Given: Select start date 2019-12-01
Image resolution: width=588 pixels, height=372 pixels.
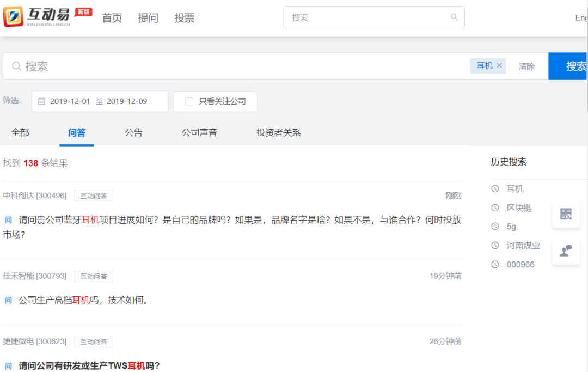Looking at the screenshot, I should 70,101.
